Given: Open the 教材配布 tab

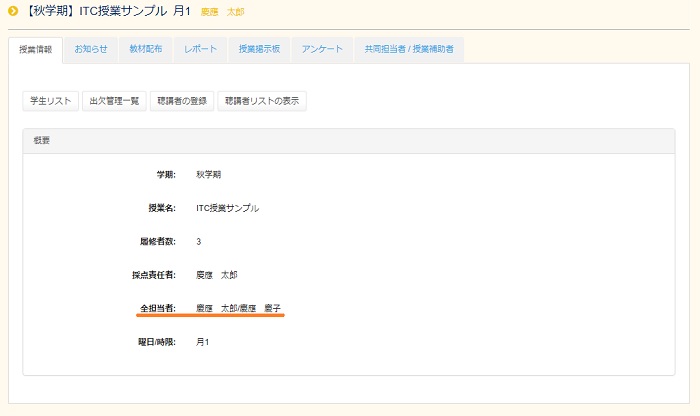Looking at the screenshot, I should pos(146,49).
